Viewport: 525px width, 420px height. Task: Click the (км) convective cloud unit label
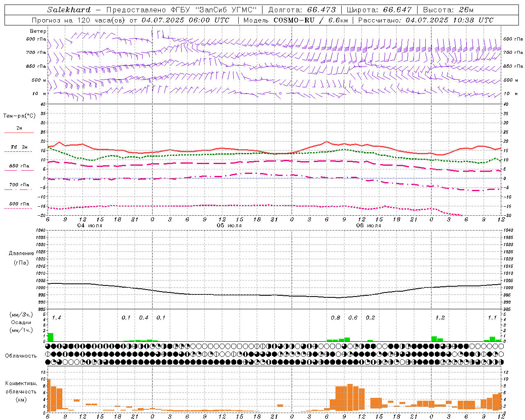(21, 399)
